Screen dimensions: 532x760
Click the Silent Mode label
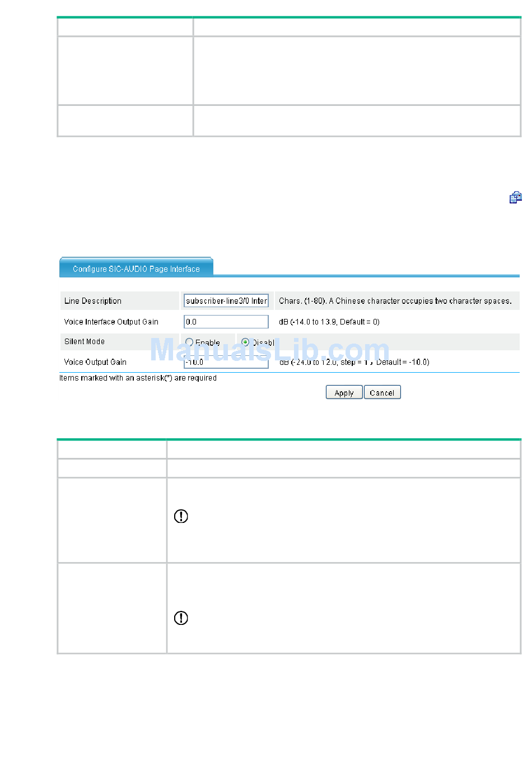(x=85, y=341)
